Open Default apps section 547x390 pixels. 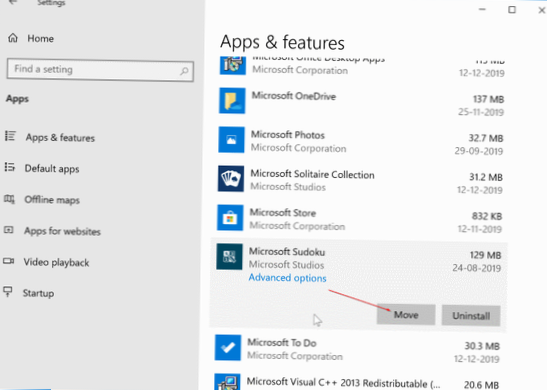[52, 169]
